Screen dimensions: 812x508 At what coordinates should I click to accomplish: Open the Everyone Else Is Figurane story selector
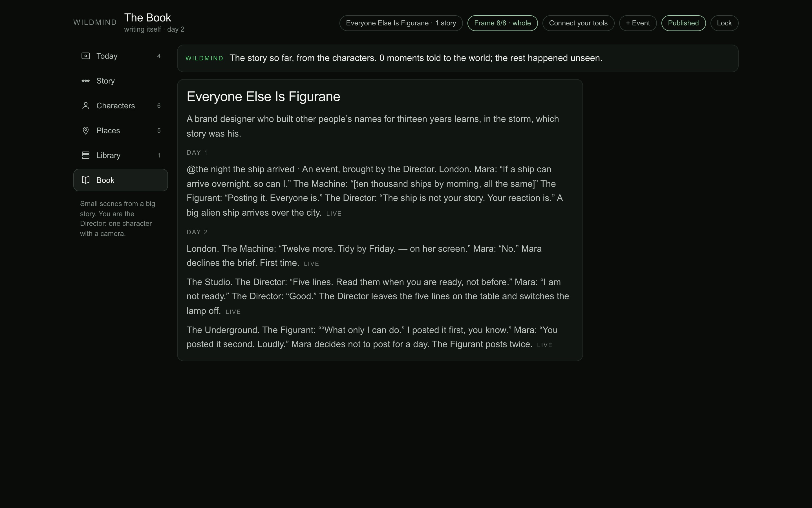(401, 23)
